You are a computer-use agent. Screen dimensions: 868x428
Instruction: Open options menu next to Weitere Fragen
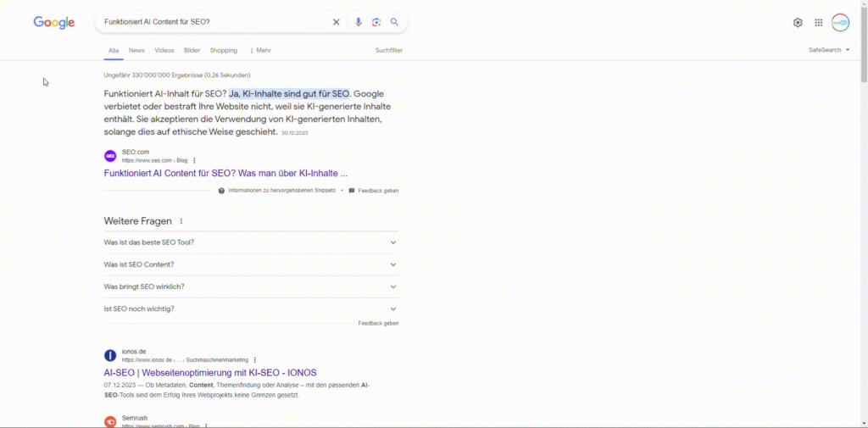tap(181, 221)
